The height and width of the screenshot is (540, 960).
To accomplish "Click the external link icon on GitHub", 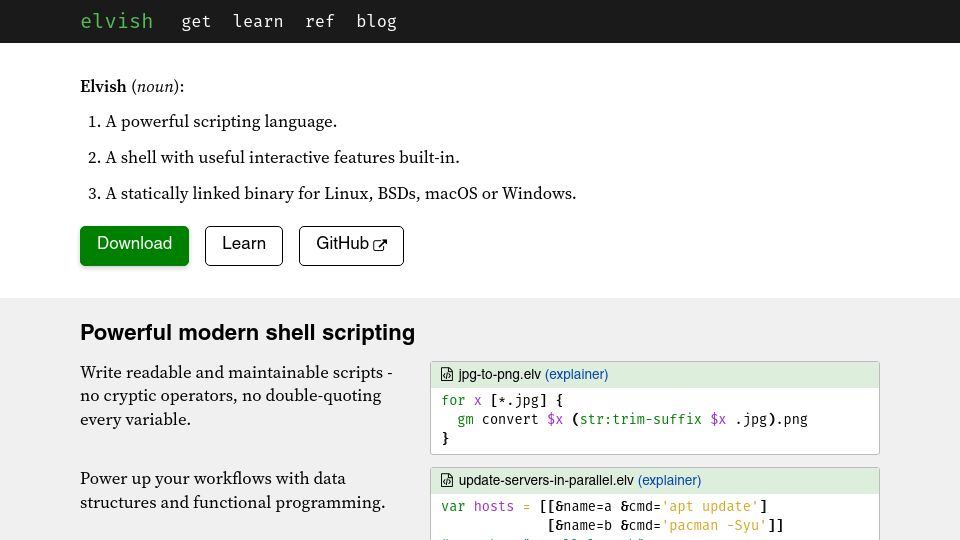I will [380, 245].
